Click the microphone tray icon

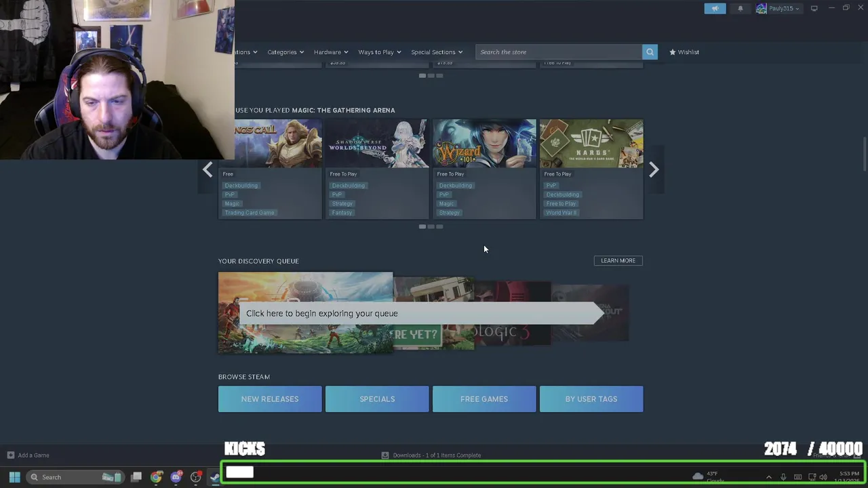click(783, 477)
